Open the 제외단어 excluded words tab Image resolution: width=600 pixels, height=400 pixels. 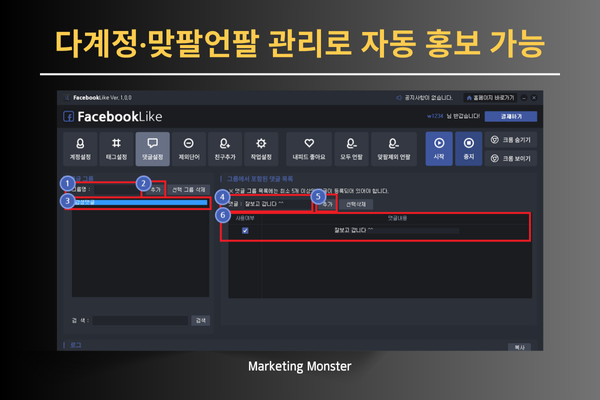(189, 149)
